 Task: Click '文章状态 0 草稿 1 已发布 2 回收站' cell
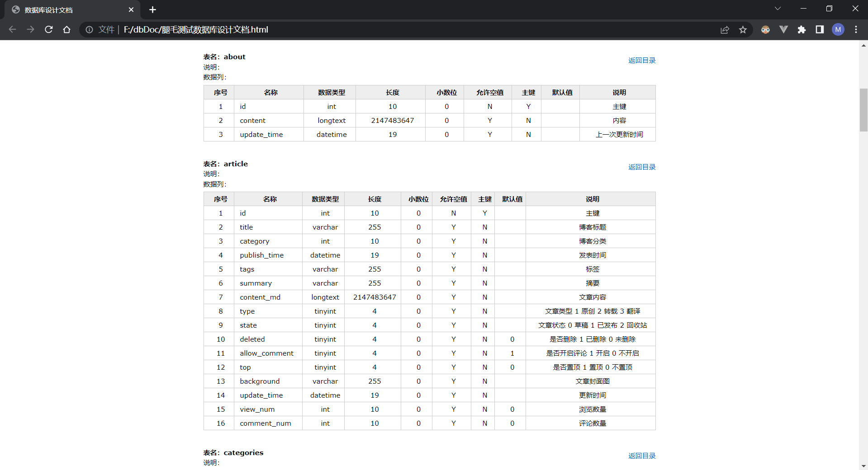click(591, 325)
